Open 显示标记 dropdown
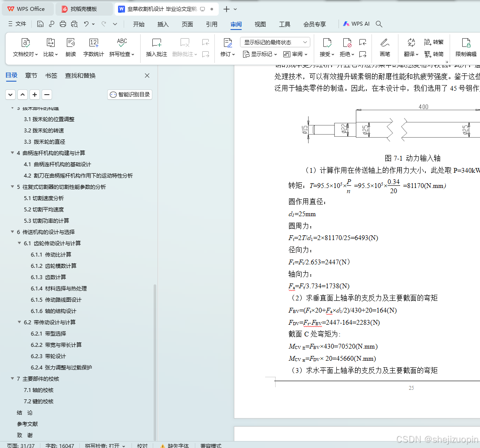The image size is (480, 448). [260, 54]
